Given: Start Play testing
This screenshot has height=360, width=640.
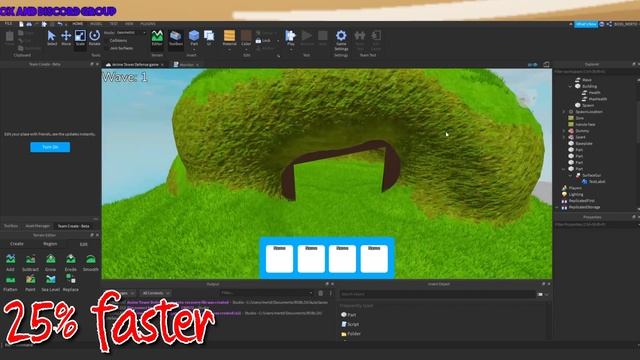Looking at the screenshot, I should click(291, 37).
